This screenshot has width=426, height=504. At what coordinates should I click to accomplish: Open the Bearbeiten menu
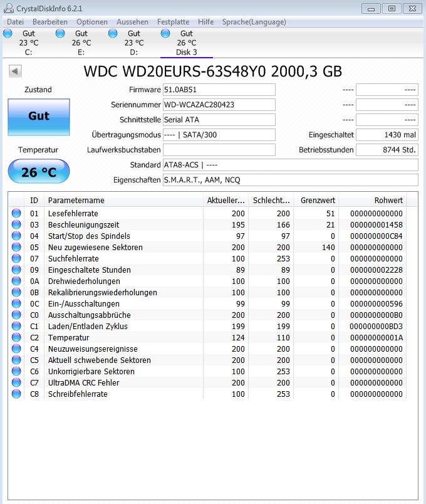50,22
